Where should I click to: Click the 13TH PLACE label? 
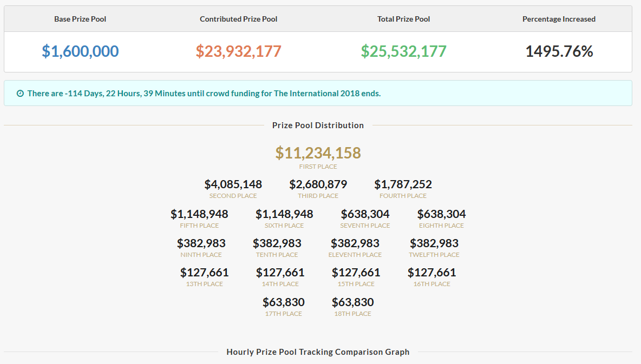(205, 284)
